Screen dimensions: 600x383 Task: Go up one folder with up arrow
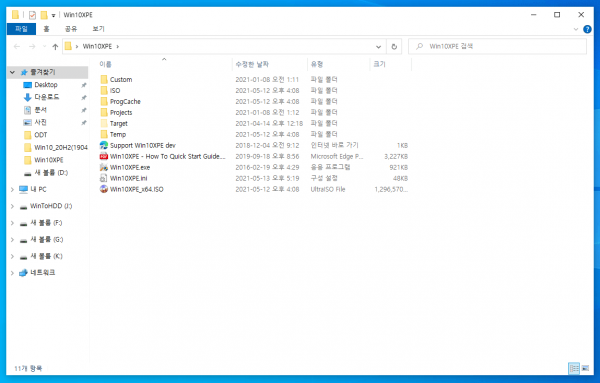[x=55, y=47]
